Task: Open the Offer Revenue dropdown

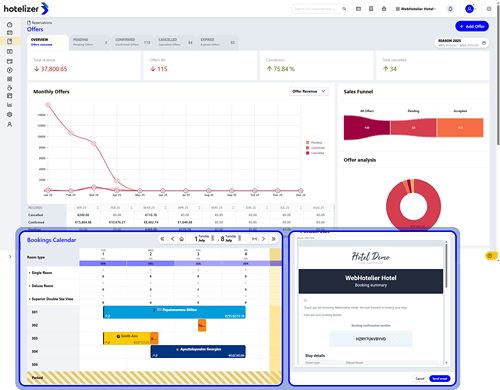Action: 309,91
